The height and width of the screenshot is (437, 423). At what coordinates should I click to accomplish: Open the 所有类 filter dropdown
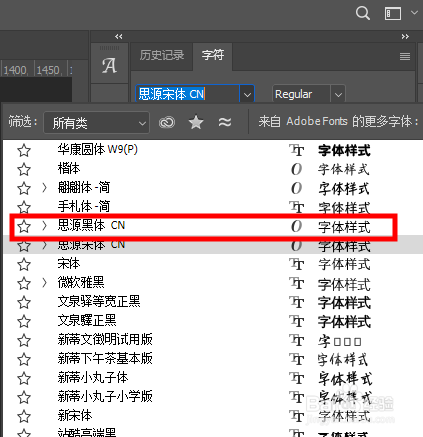point(96,123)
